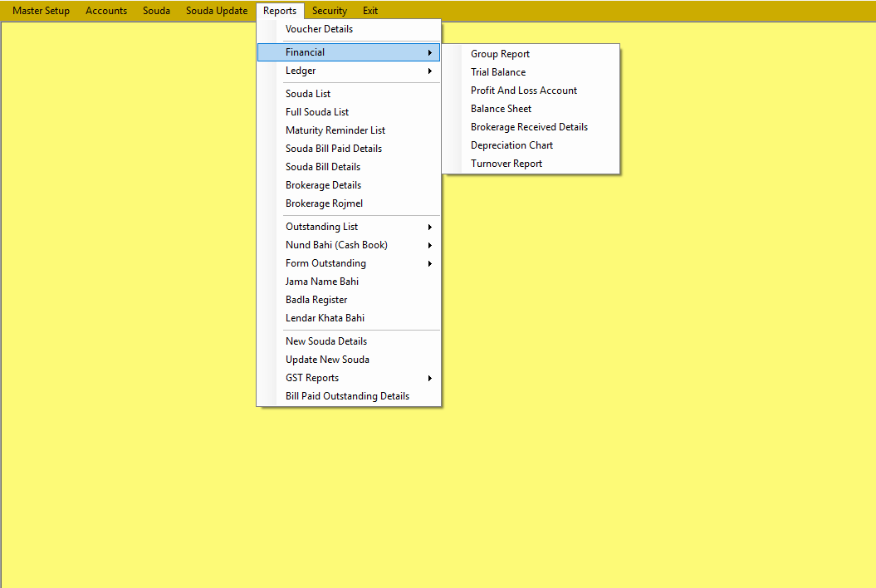Viewport: 876px width, 588px height.
Task: Expand the Outstanding List submenu
Action: (349, 227)
